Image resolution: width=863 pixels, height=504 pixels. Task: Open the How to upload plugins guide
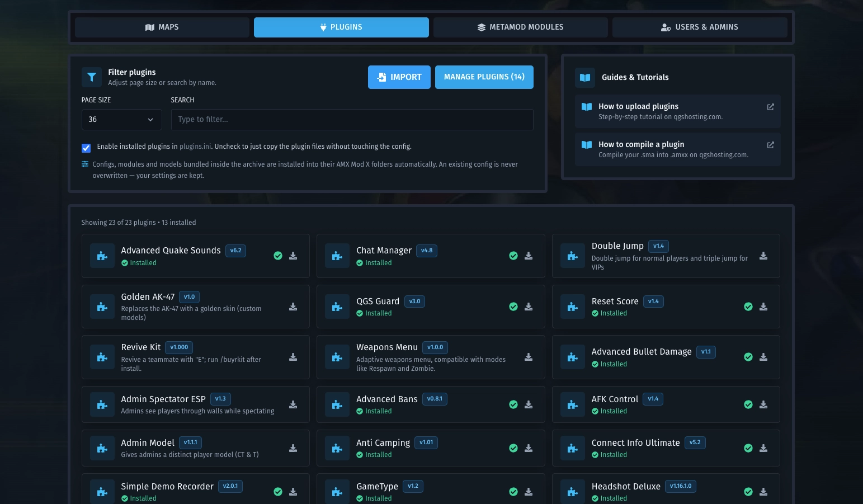click(678, 111)
